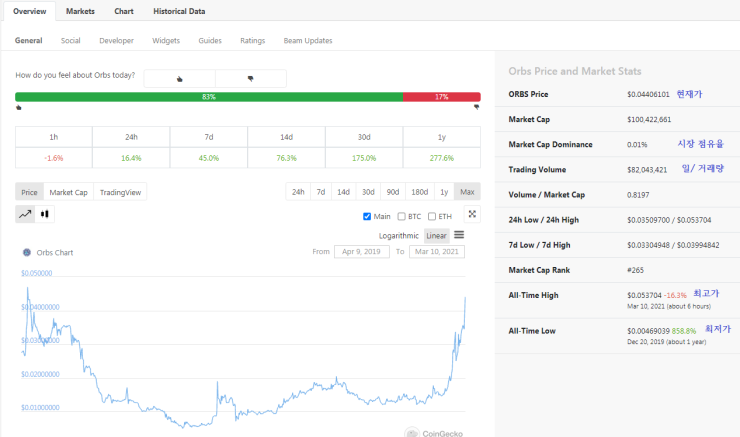Show Price chart mode

tap(29, 192)
